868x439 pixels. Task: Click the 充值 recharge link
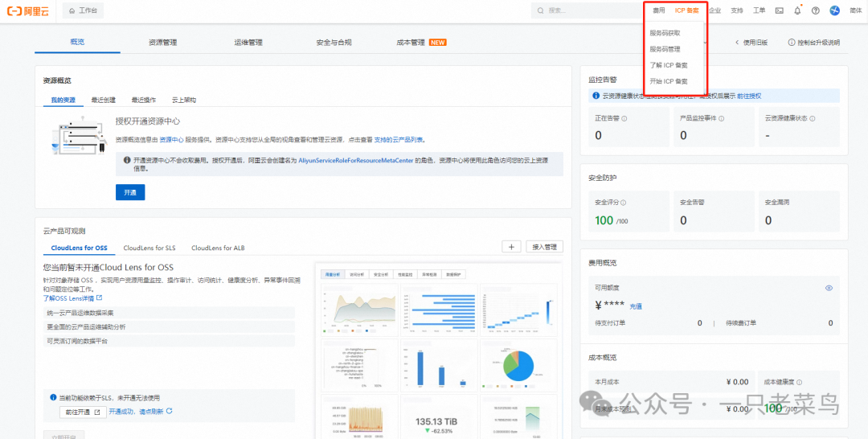[636, 306]
